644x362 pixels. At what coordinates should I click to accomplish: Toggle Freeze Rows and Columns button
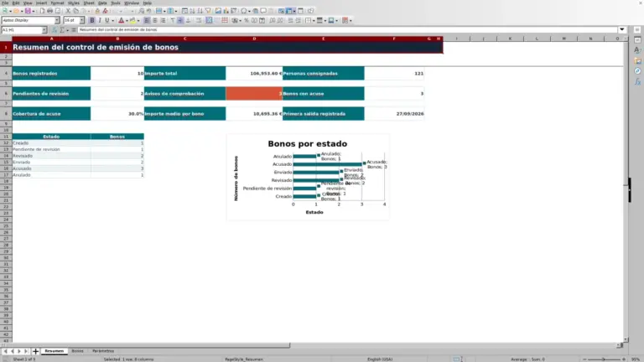(x=289, y=11)
